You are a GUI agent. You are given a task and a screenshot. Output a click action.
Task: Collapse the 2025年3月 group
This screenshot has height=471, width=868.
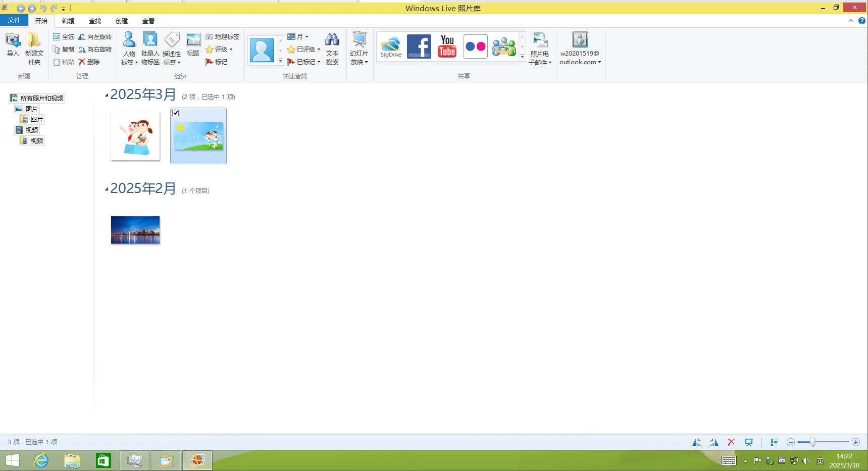(x=107, y=95)
